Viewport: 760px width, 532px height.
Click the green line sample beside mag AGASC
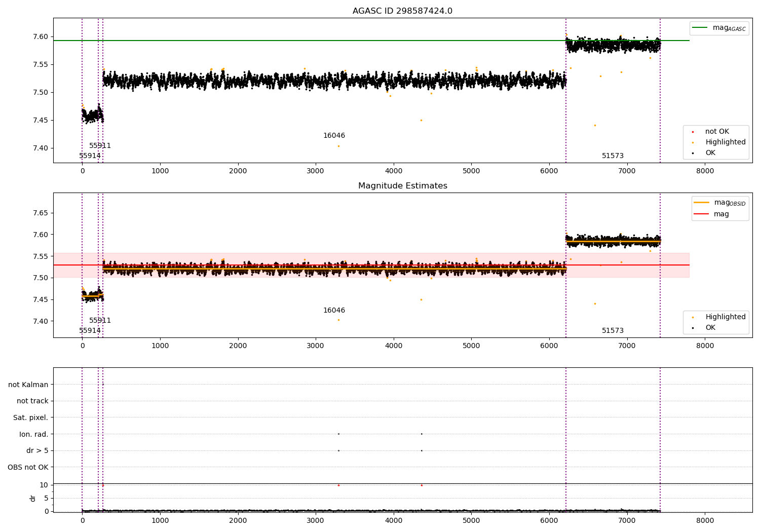tap(700, 28)
